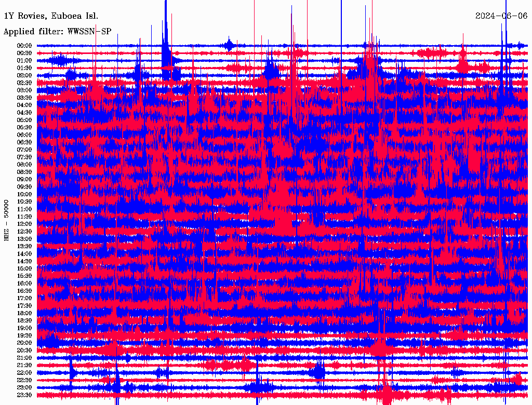
Task: Click the "HHZ - 50000" axis label
Action: pos(6,220)
